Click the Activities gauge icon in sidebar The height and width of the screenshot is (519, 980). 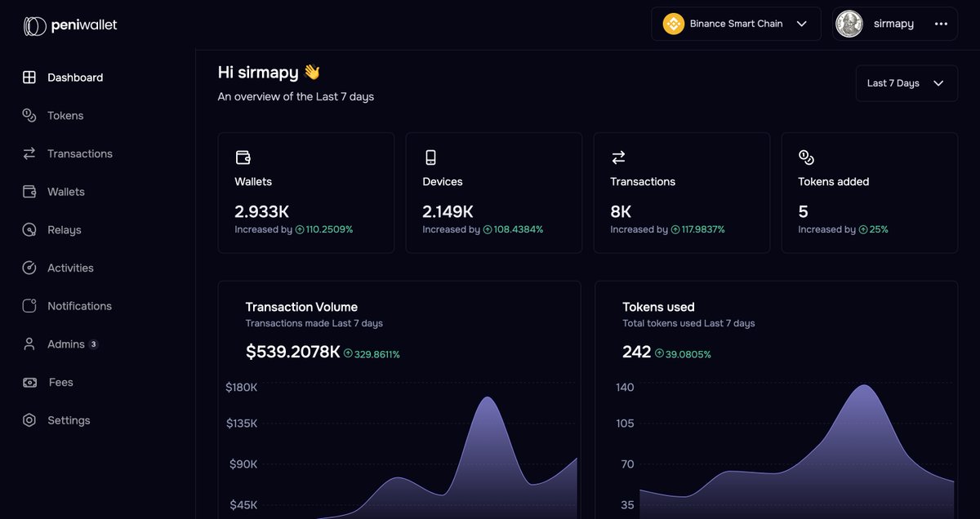29,268
